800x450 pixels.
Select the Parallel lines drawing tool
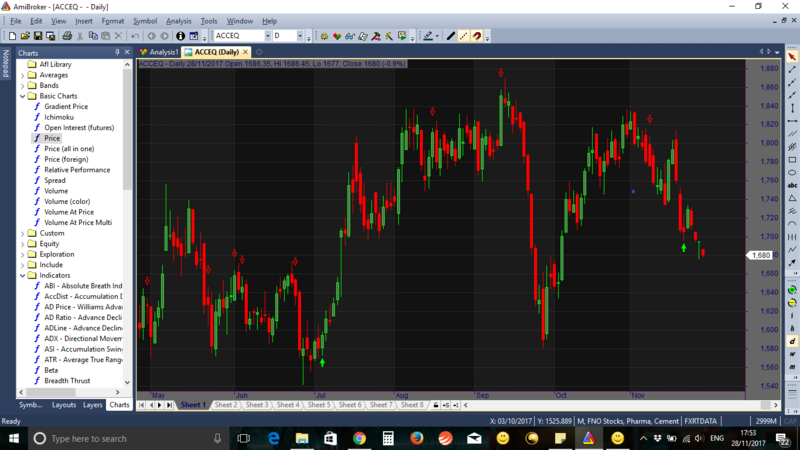792,134
